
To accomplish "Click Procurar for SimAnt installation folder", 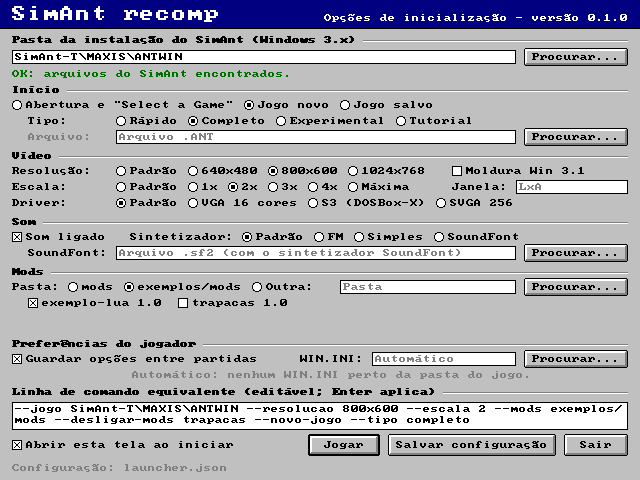I will pos(576,57).
